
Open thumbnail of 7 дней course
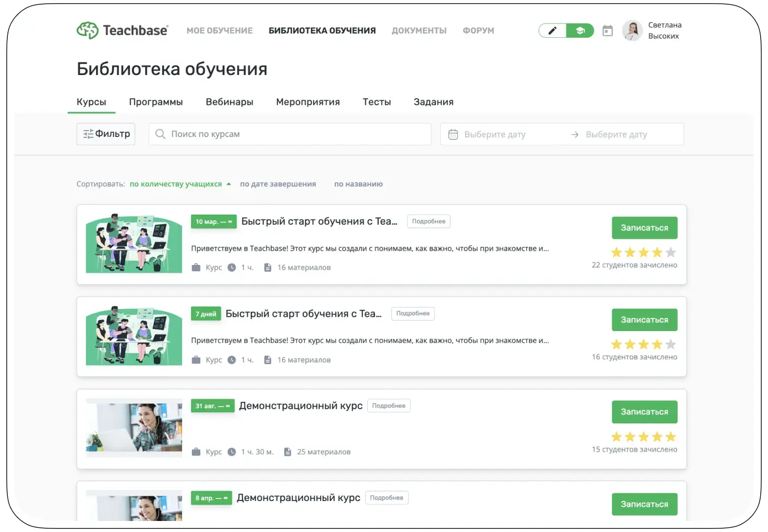click(x=134, y=336)
